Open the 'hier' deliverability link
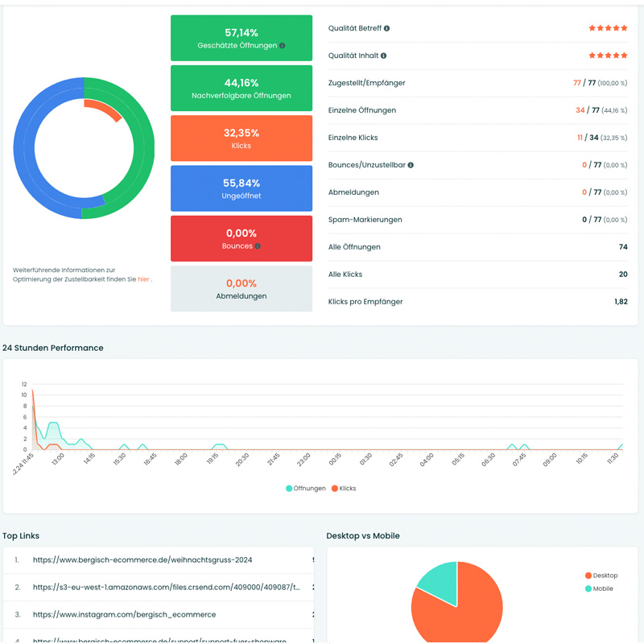The width and height of the screenshot is (644, 644). point(143,279)
